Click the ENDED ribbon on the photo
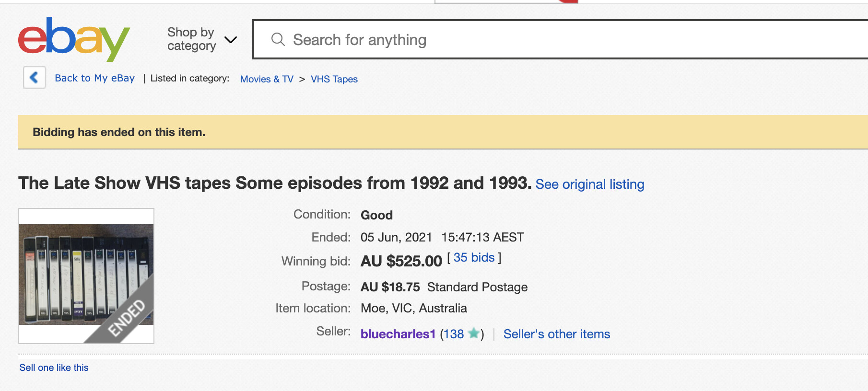This screenshot has height=391, width=868. click(127, 317)
